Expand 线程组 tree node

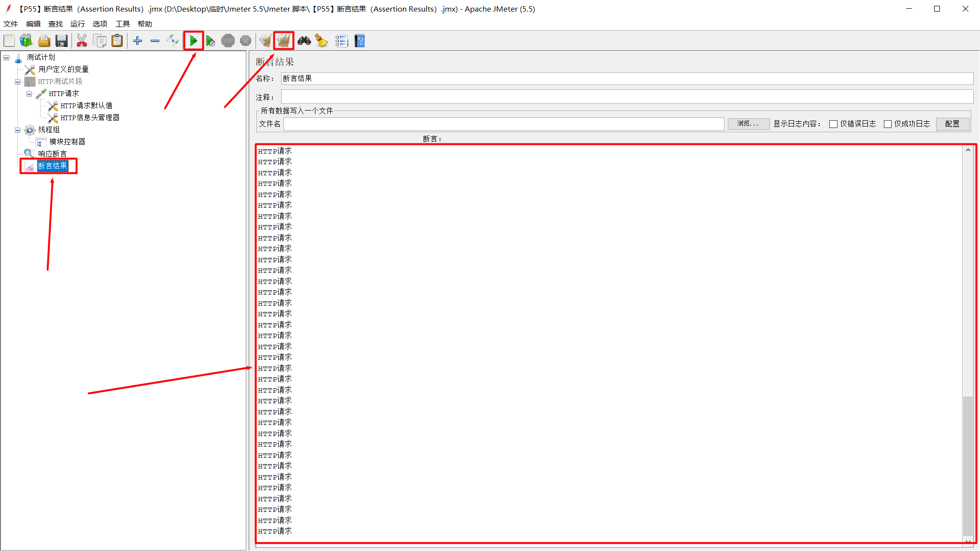(x=18, y=129)
